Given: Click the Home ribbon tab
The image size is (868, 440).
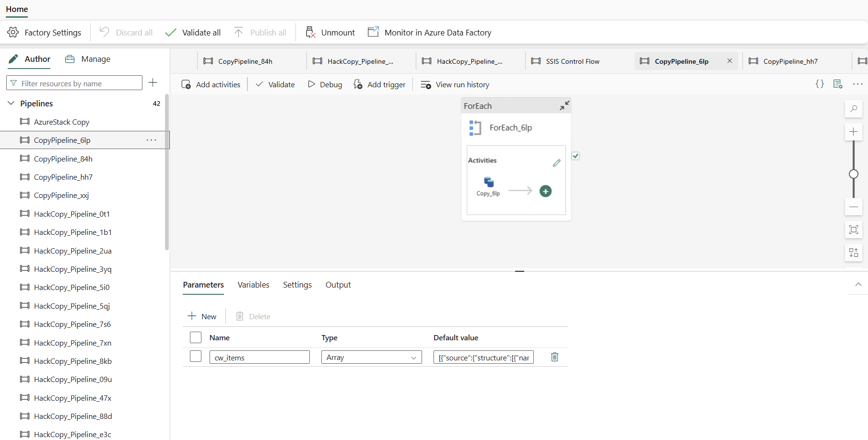Looking at the screenshot, I should tap(17, 9).
